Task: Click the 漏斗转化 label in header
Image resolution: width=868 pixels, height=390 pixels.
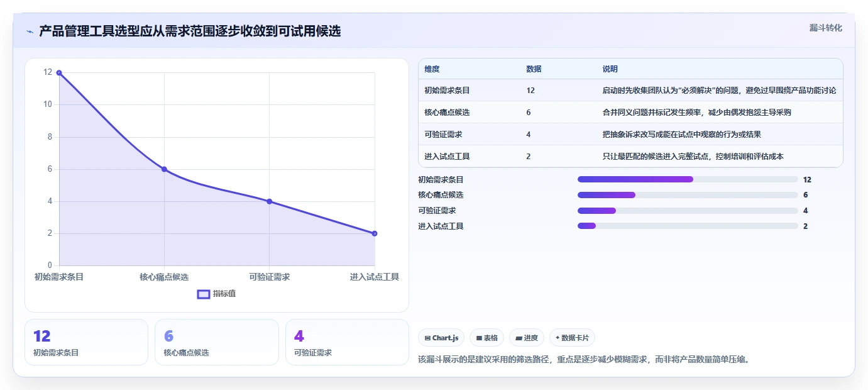Action: 825,28
